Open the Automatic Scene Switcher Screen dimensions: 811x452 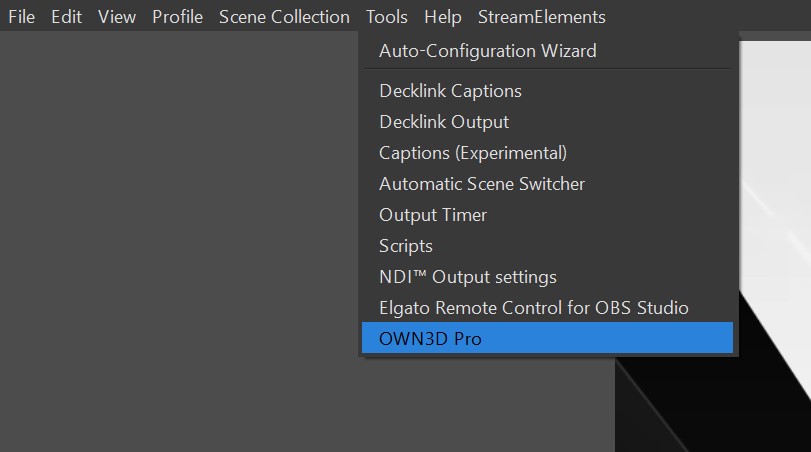[482, 184]
